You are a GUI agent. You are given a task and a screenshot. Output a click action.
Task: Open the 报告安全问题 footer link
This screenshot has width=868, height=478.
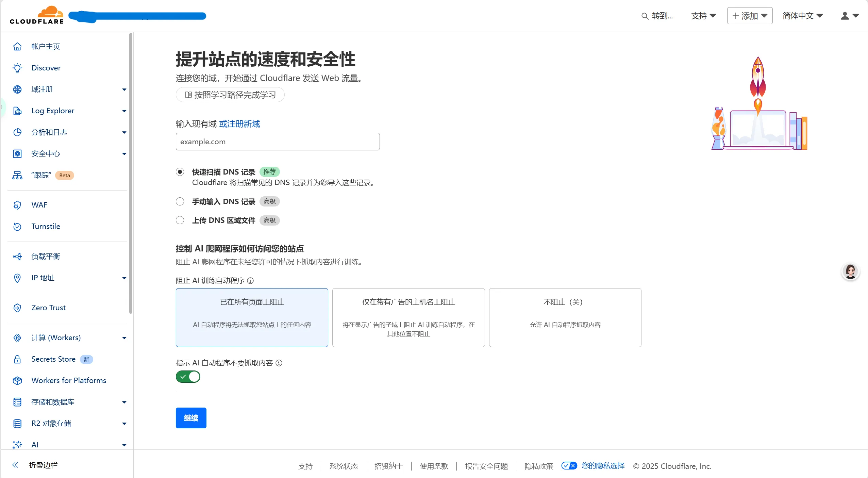[486, 466]
